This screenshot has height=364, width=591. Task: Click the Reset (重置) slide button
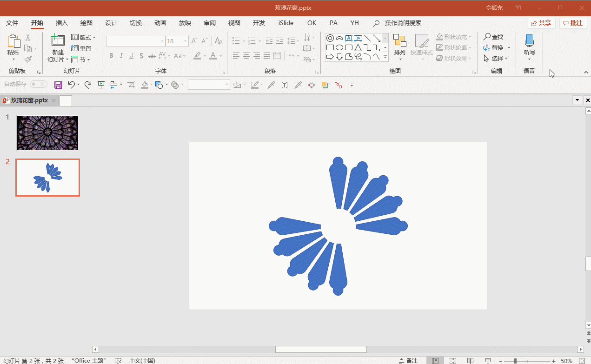pos(81,48)
